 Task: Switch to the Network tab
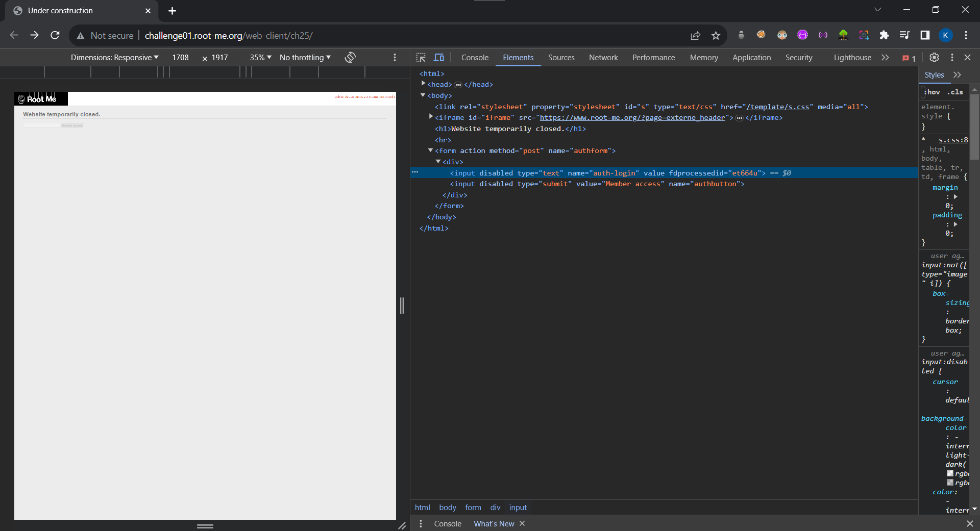(x=603, y=58)
